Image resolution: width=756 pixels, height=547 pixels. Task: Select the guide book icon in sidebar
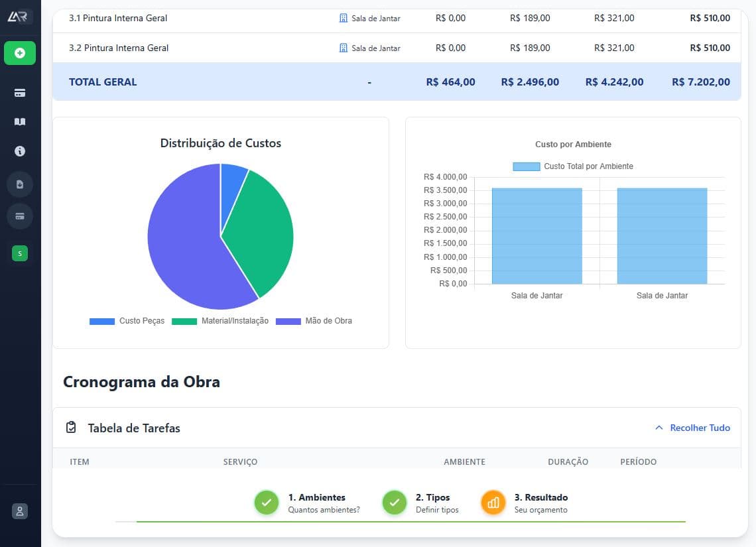[19, 121]
